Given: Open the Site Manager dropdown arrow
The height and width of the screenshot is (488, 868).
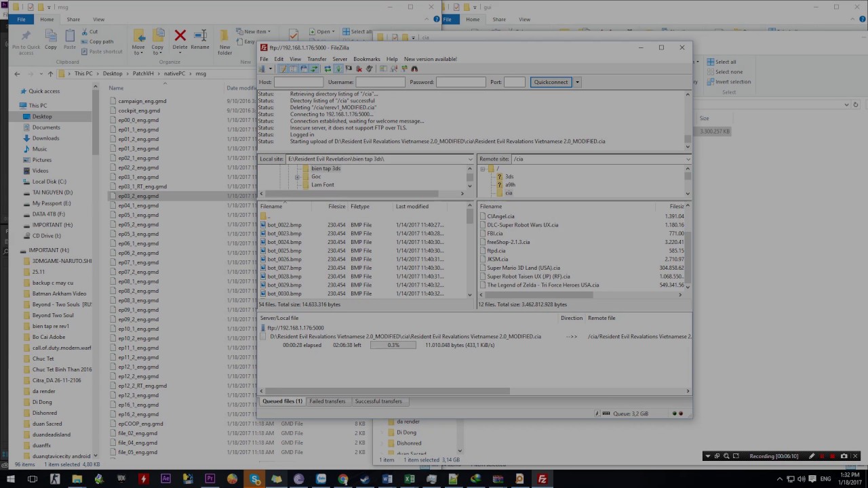Looking at the screenshot, I should pyautogui.click(x=271, y=68).
